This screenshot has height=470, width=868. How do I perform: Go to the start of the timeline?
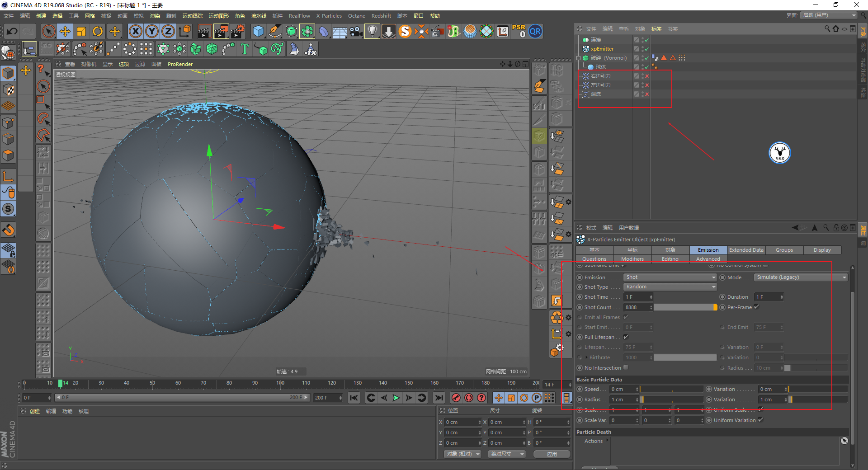[354, 398]
